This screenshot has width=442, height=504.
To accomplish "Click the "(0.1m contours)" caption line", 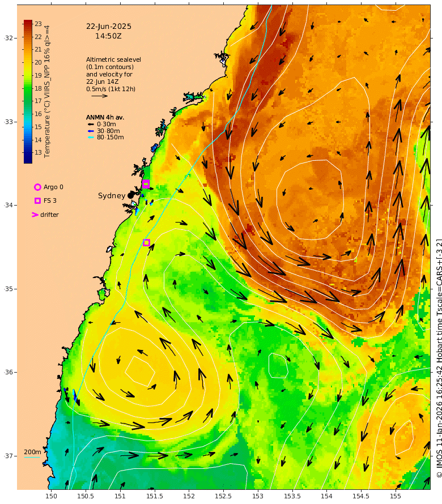I will (110, 67).
